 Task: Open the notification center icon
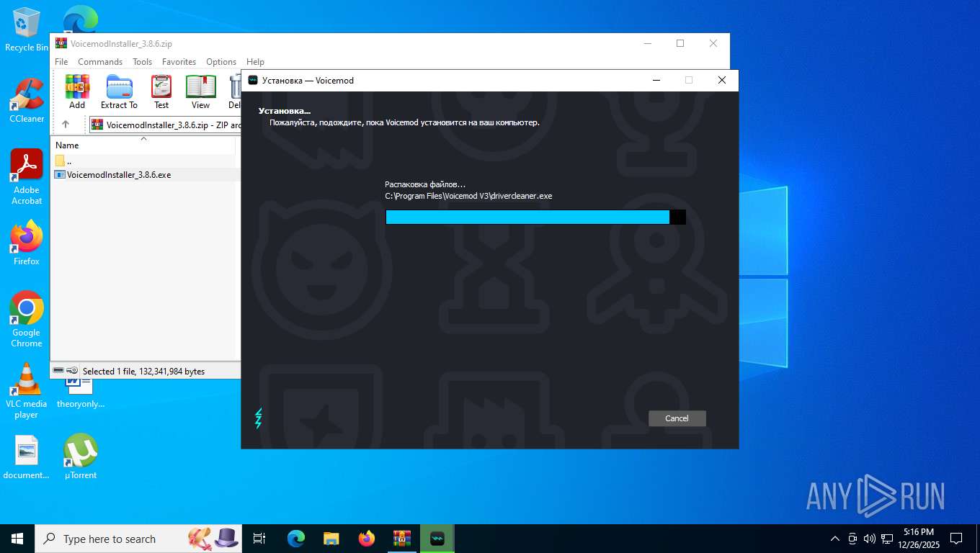click(x=956, y=539)
